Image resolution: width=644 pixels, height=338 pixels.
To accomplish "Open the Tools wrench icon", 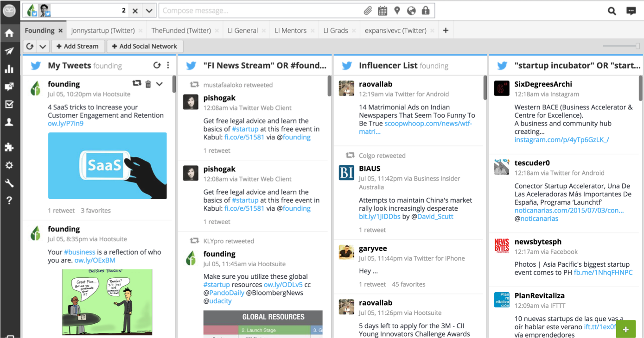I will (9, 183).
